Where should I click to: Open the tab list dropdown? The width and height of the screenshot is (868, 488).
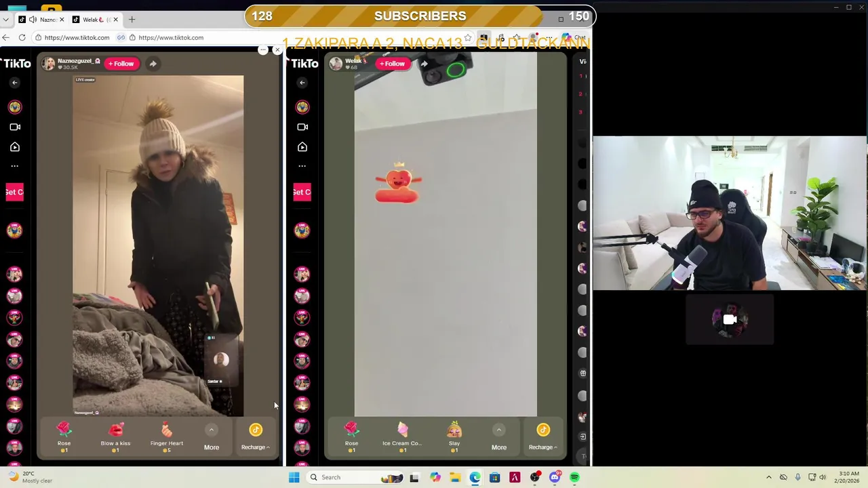[6, 20]
